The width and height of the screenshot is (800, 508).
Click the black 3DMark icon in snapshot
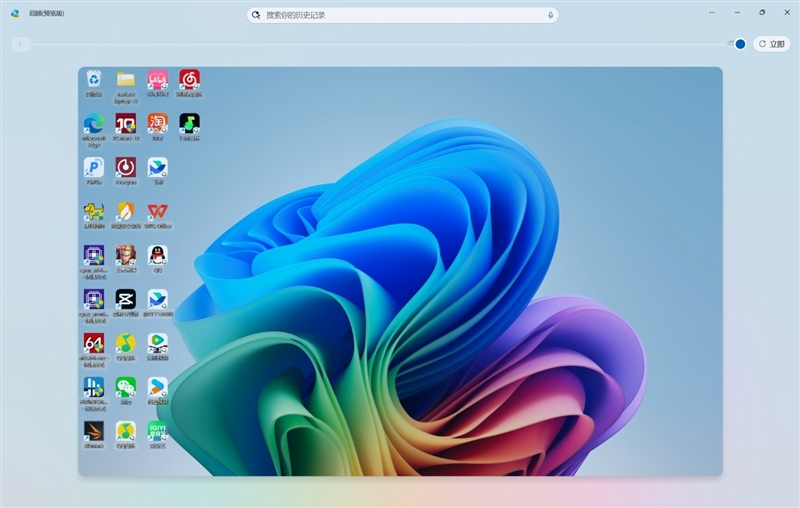point(94,431)
